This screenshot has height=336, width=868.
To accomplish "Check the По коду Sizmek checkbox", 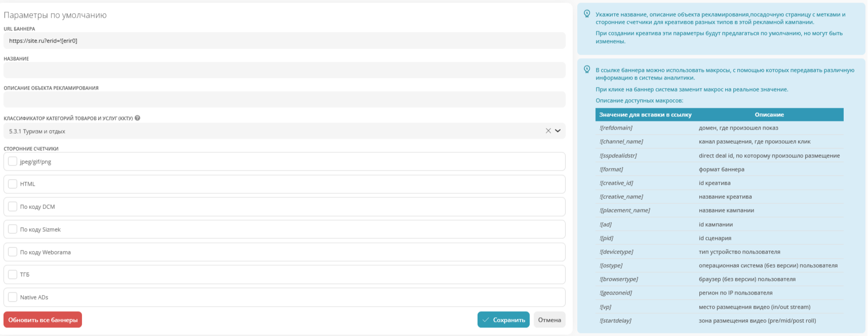I will pyautogui.click(x=13, y=229).
